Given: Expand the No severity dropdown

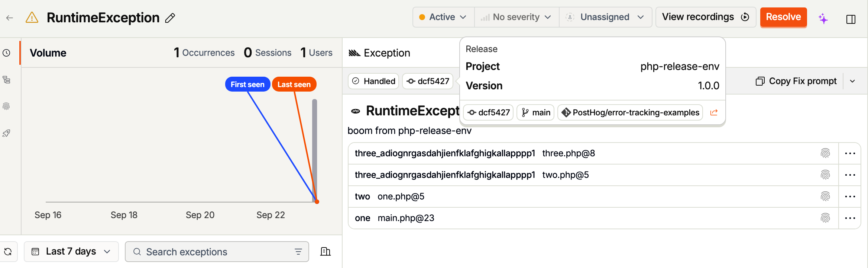Looking at the screenshot, I should pyautogui.click(x=516, y=17).
